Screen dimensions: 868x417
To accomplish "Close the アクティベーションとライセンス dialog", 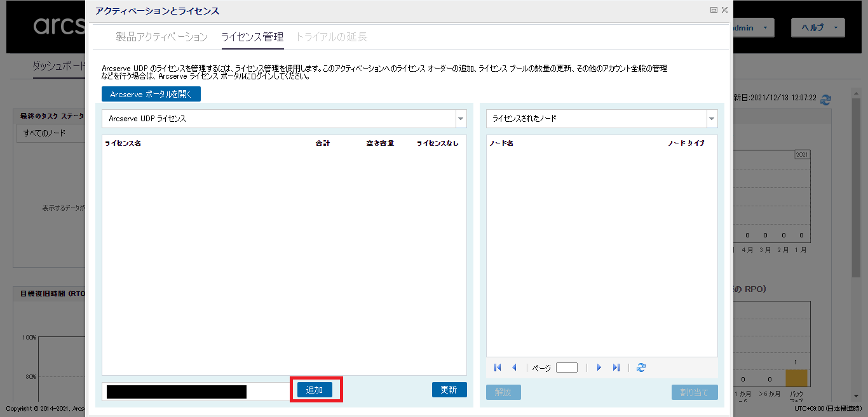I will [724, 10].
